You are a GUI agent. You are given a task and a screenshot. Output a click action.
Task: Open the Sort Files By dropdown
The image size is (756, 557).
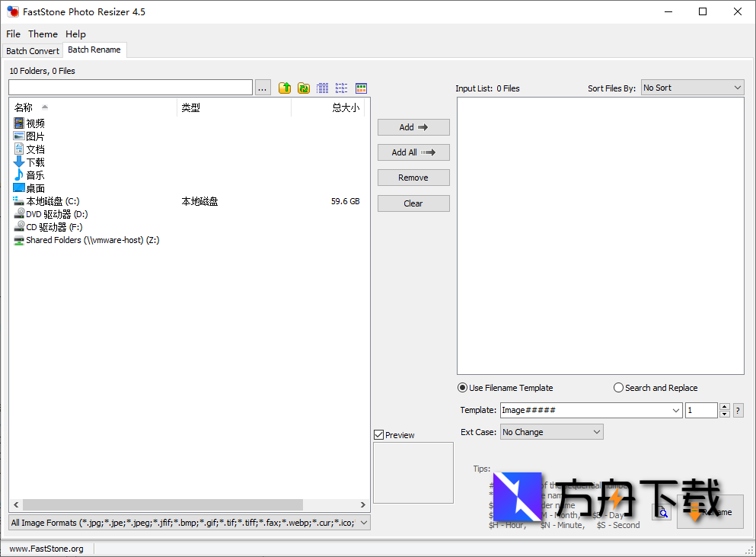[692, 88]
